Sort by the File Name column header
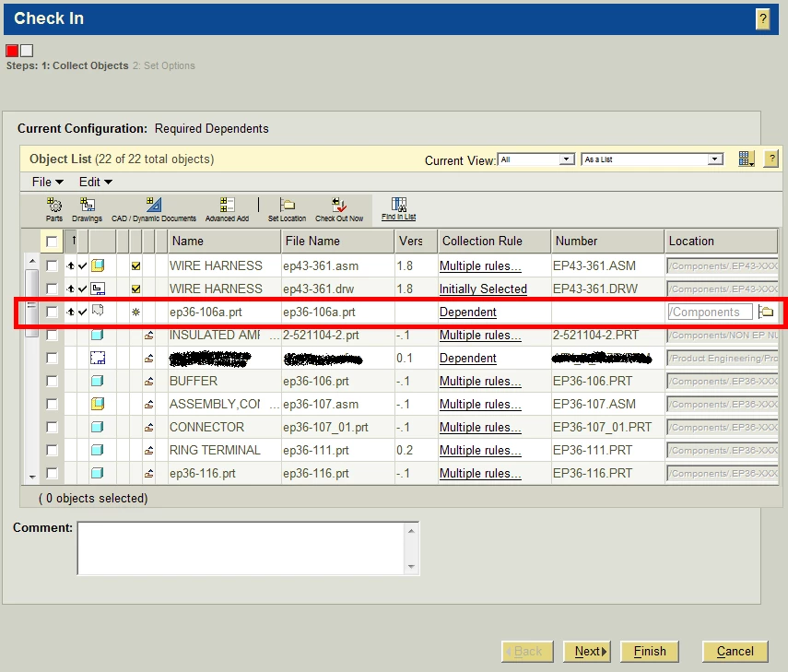The height and width of the screenshot is (672, 788). click(337, 242)
